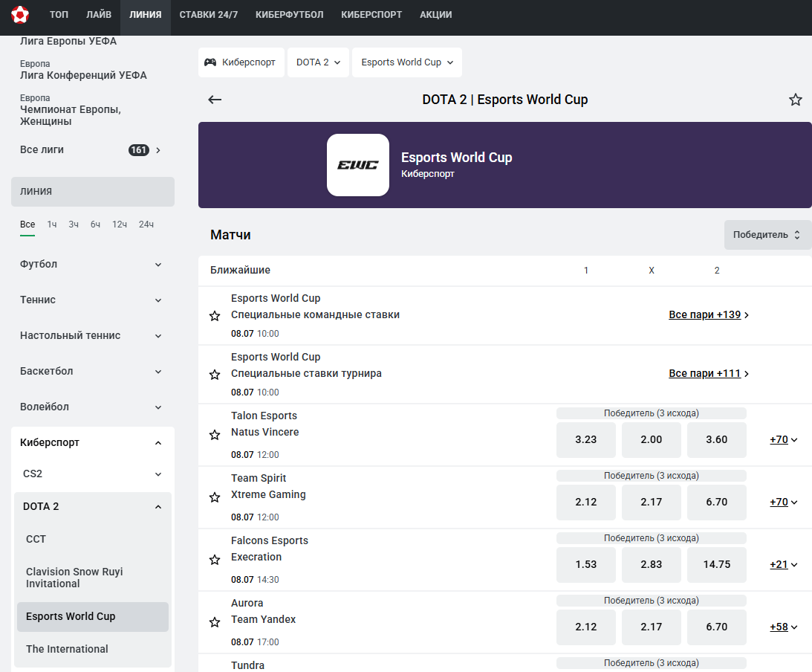Screen dimensions: 812x672
Task: Favorite the DOTA 2 Esports World Cup league
Action: click(796, 100)
